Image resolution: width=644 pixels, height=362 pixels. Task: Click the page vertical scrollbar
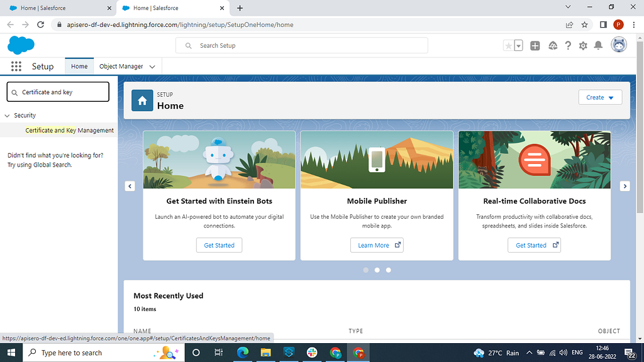coord(640,127)
